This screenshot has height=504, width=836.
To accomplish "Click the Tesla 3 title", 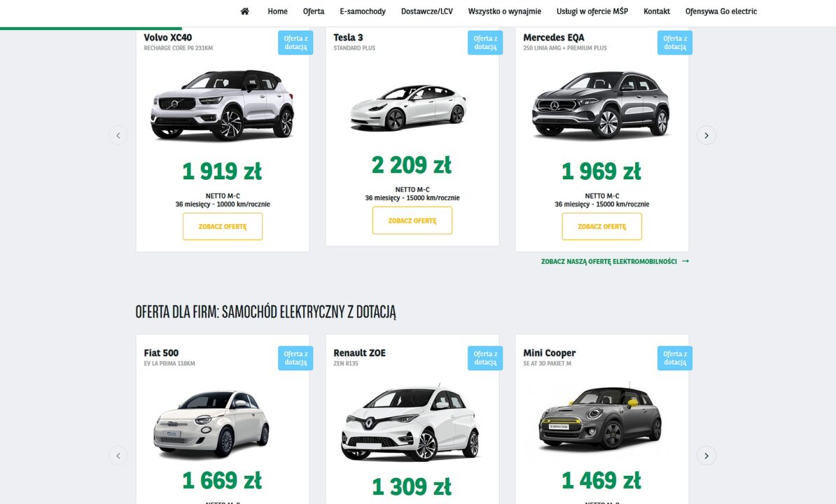I will (x=348, y=37).
